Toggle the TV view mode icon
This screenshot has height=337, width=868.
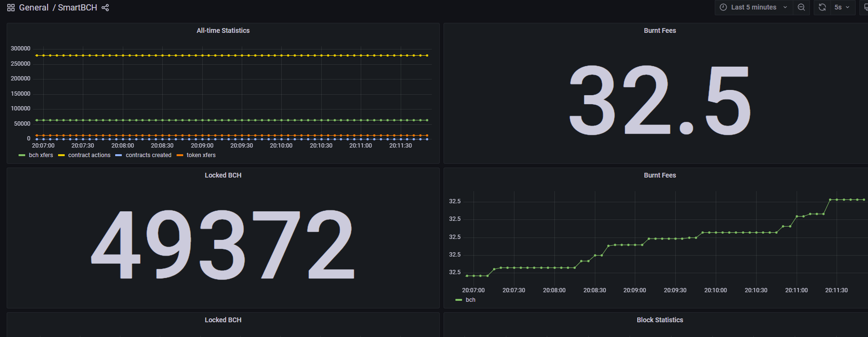(x=866, y=7)
